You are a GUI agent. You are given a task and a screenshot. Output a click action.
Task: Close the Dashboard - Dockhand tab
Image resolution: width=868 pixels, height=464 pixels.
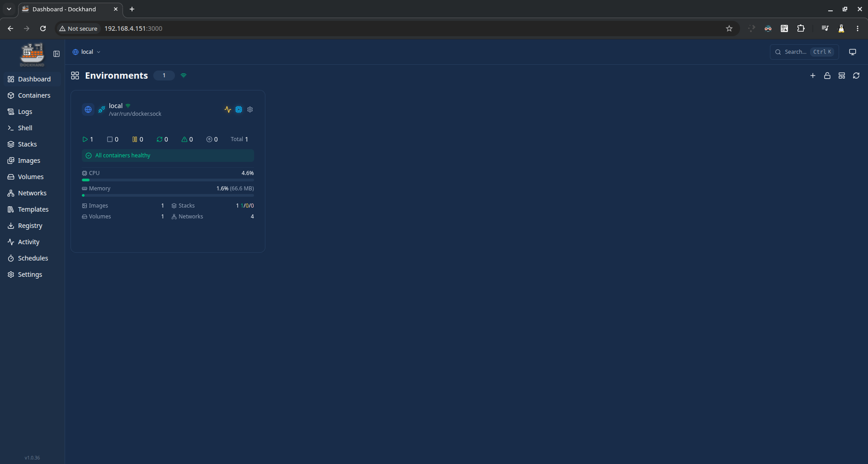pos(116,9)
